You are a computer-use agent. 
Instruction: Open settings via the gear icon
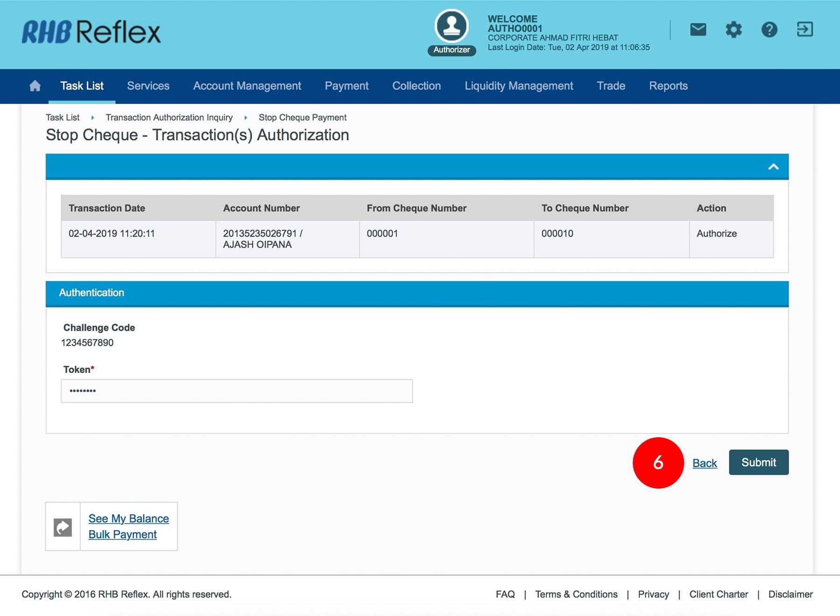click(x=734, y=30)
